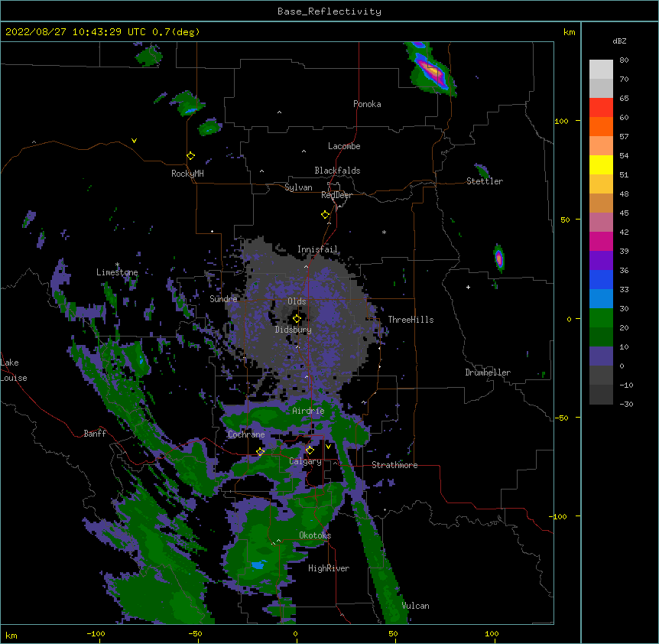Click the Cochrane city label
This screenshot has width=659, height=644.
coord(246,434)
